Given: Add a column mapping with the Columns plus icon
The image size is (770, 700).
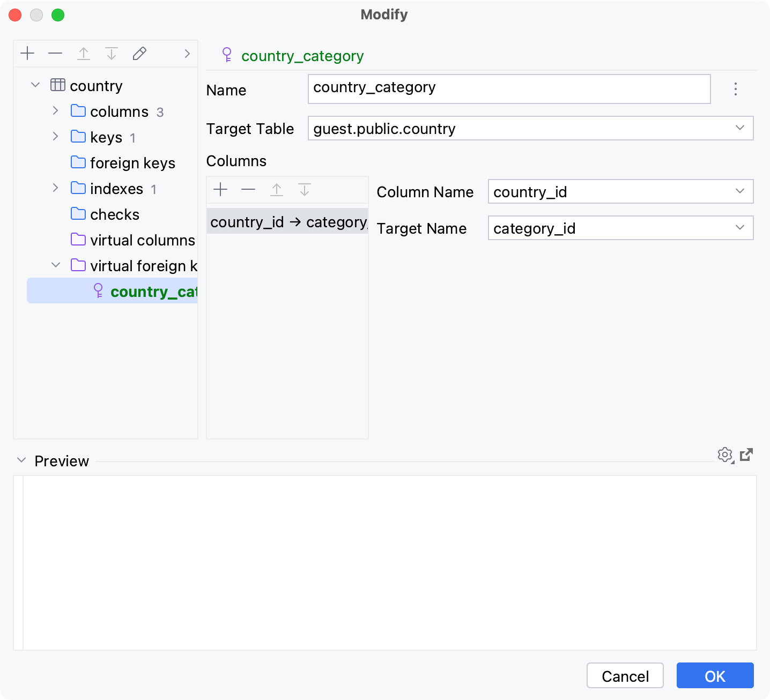Looking at the screenshot, I should [220, 189].
